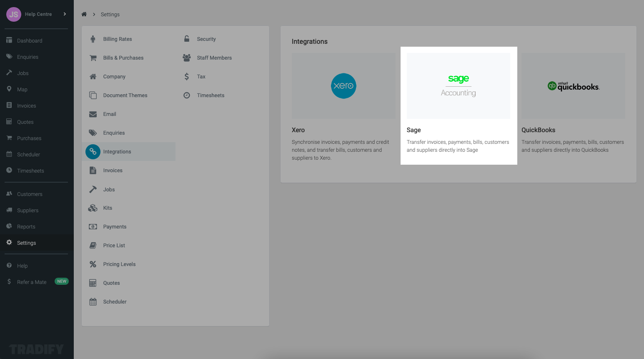Click the sidebar Timesheets clock icon

[9, 170]
